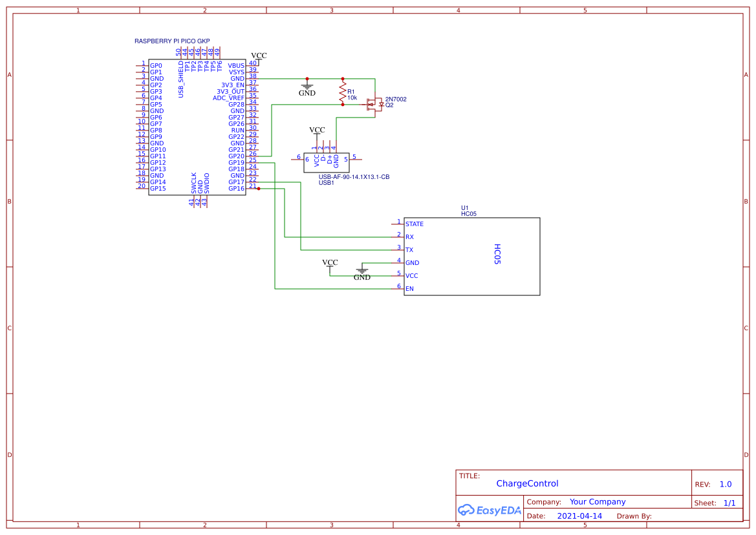Click the ChargeControl title text
The width and height of the screenshot is (756, 535).
528,483
